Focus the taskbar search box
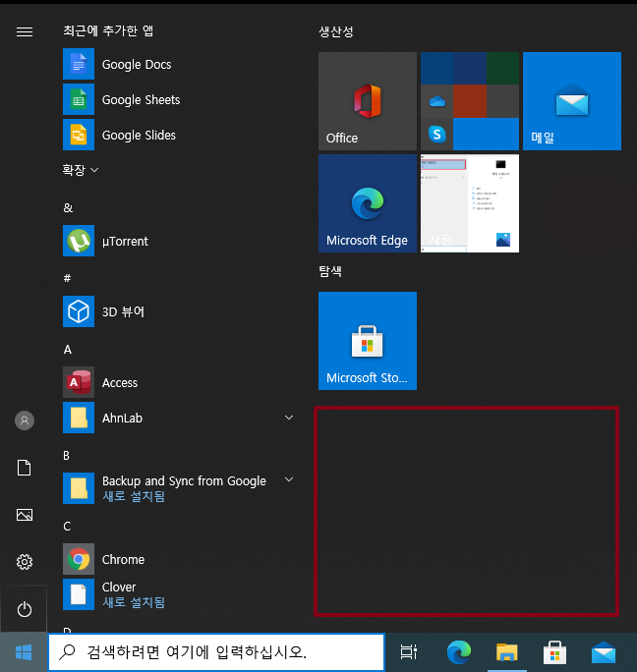The width and height of the screenshot is (637, 672). pyautogui.click(x=216, y=652)
